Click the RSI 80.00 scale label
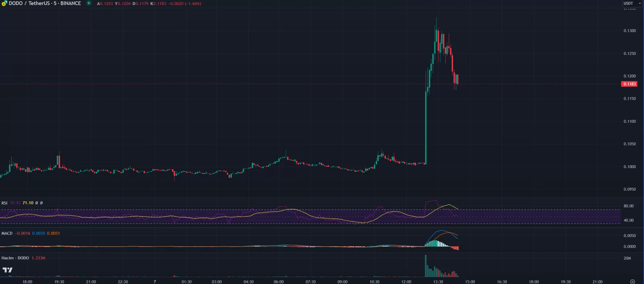 tap(629, 206)
